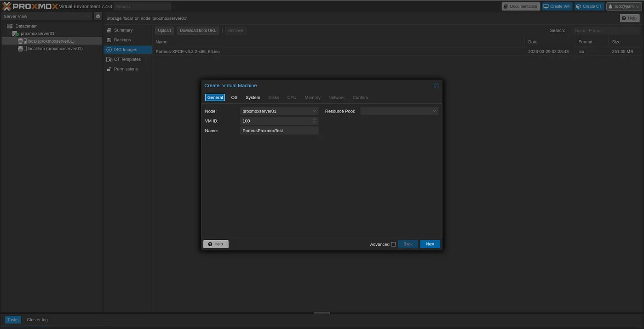This screenshot has height=329, width=644.
Task: Adjust the VM ID spinner arrows
Action: [x=315, y=121]
